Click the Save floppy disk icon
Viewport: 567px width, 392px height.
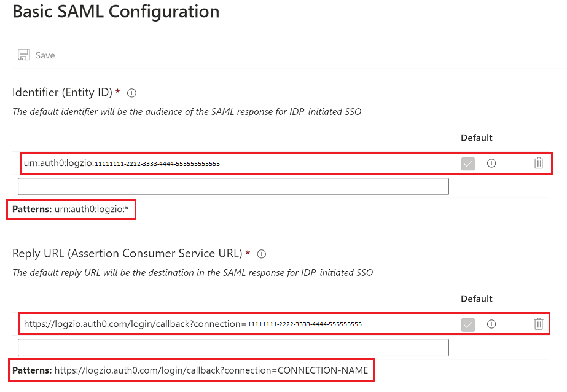(x=24, y=55)
